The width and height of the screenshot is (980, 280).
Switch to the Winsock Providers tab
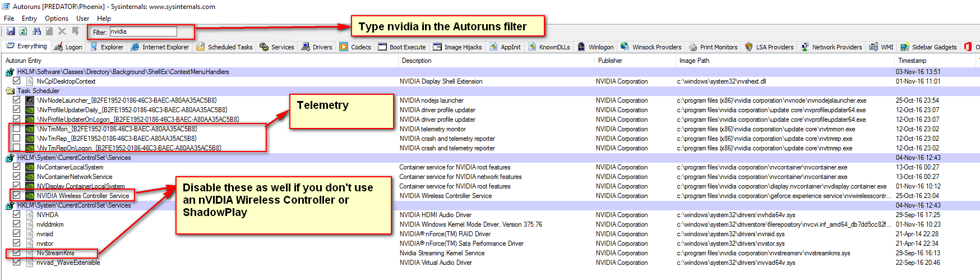tap(651, 47)
